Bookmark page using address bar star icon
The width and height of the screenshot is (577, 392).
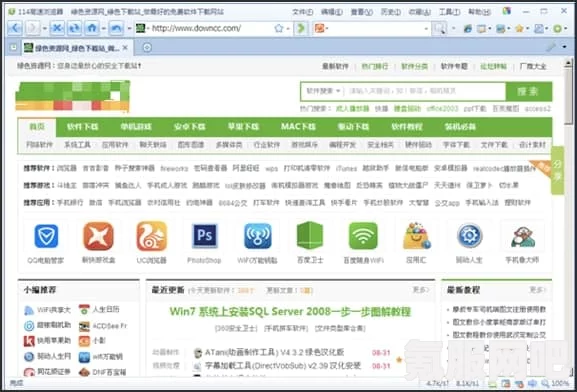(x=279, y=28)
